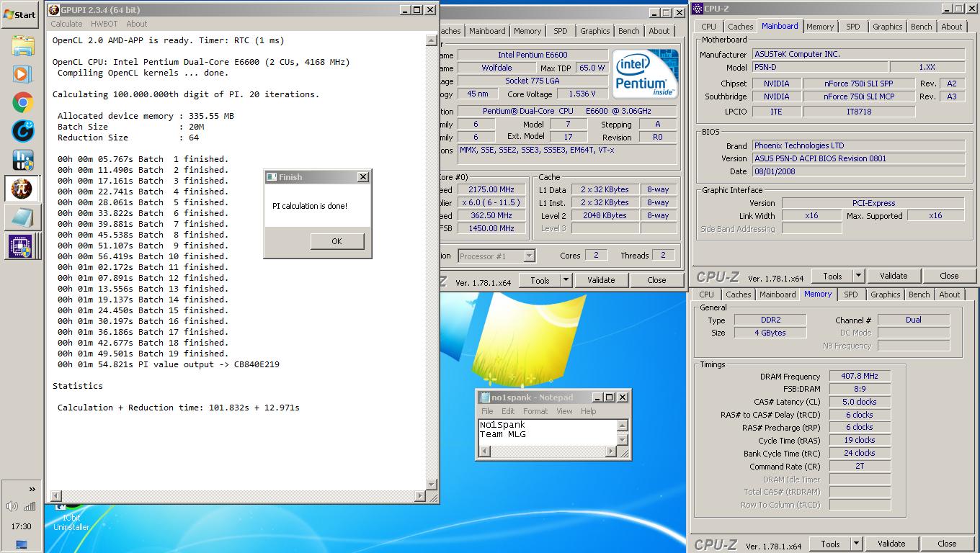980x553 pixels.
Task: Switch to SPD tab in Mainboard CPU-Z window
Action: tap(853, 27)
